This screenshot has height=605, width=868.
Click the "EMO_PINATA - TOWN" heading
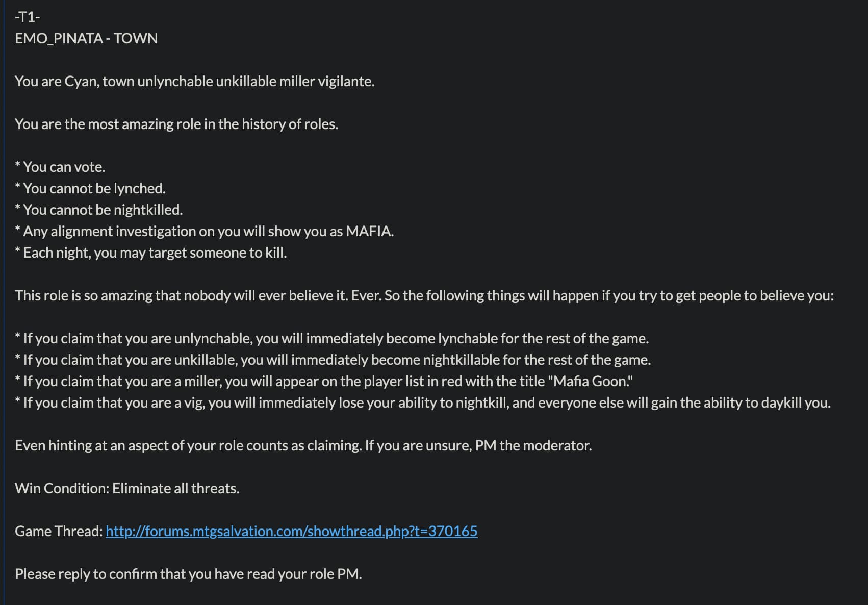[x=86, y=38]
